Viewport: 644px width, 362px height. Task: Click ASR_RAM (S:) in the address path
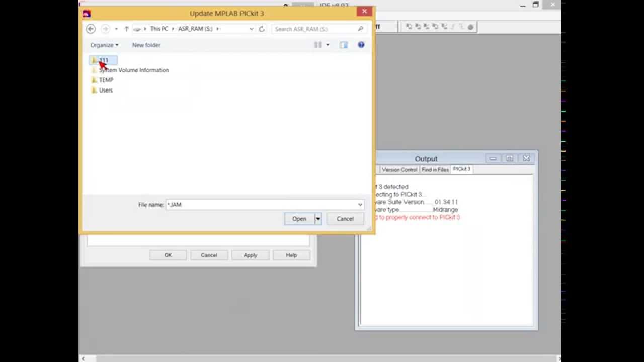pos(195,29)
